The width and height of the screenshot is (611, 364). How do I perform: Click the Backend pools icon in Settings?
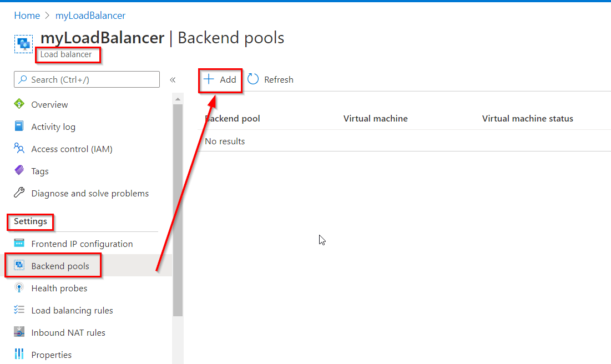[19, 266]
